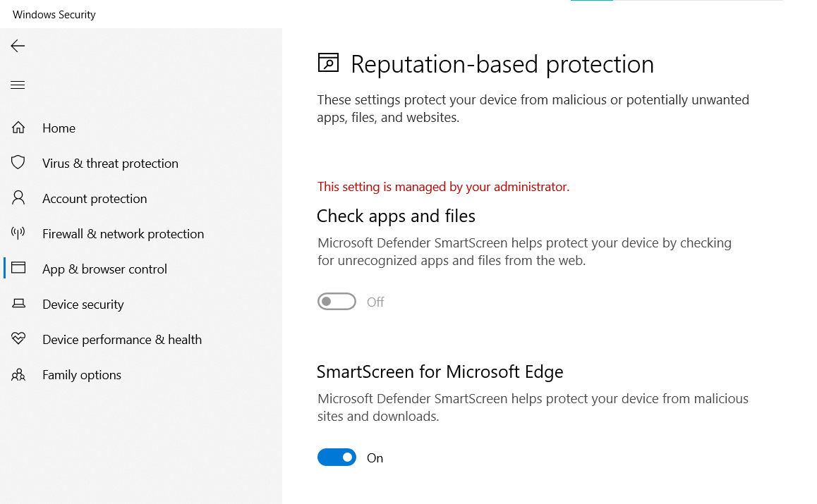Toggle the Check apps and files switch
817x504 pixels.
(337, 302)
